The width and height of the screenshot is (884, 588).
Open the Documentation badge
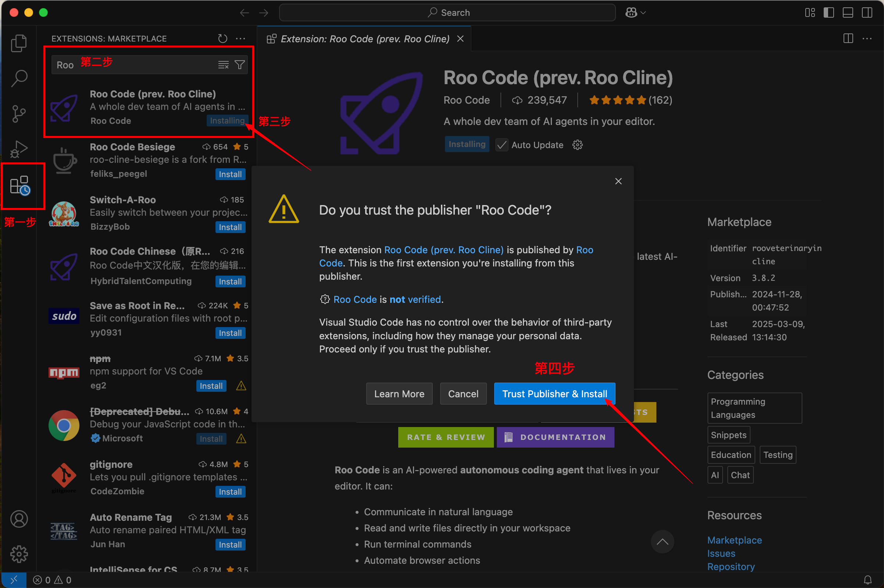(555, 437)
